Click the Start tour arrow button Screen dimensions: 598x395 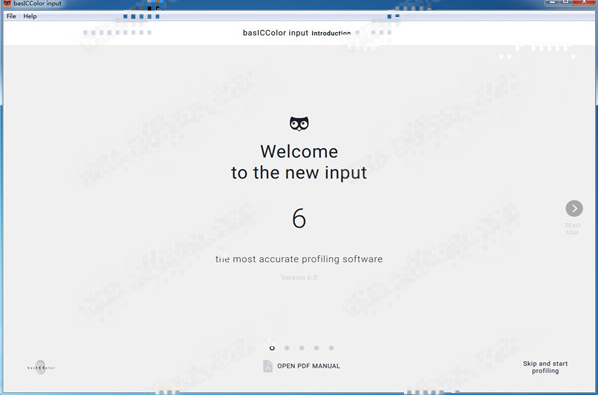tap(574, 208)
